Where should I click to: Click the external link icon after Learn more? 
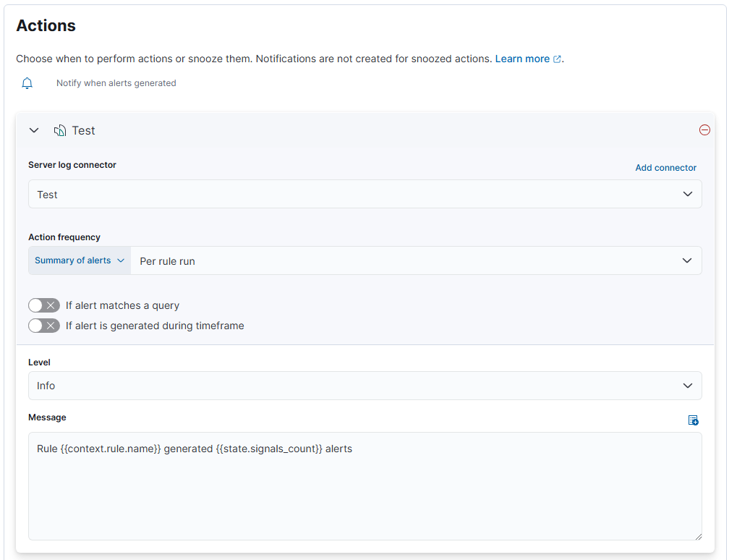point(557,59)
